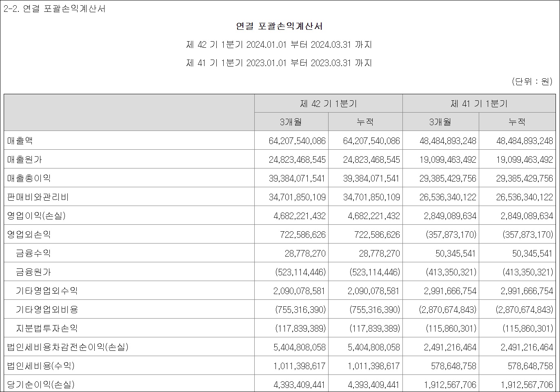
Task: Select the '매출총이익' row label
Action: [x=29, y=178]
